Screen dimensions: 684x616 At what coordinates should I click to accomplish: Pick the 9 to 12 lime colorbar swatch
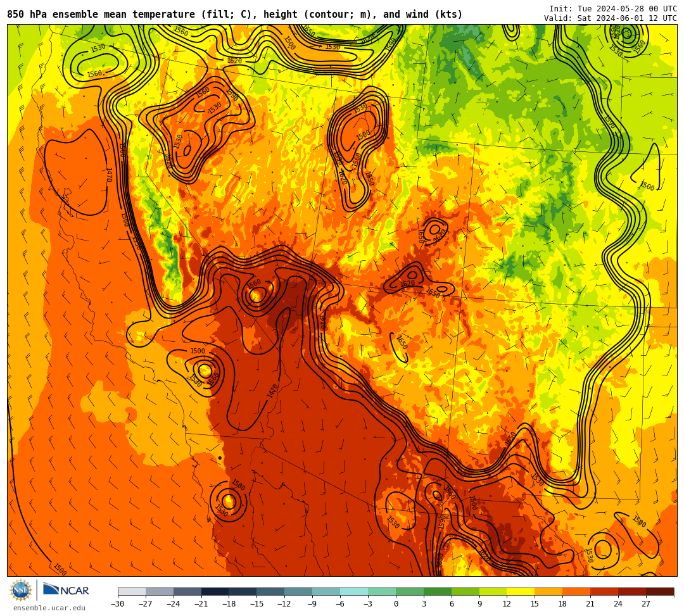(493, 591)
